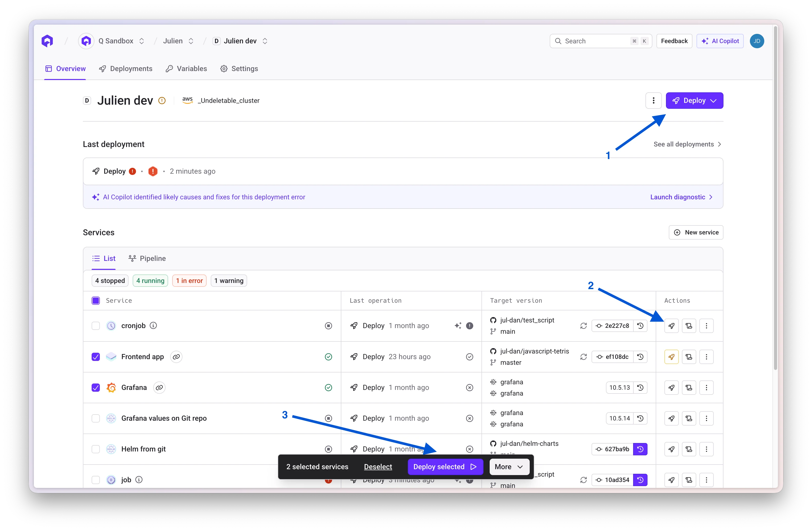Click version history icon next to 2e227c8
This screenshot has width=812, height=531.
pyautogui.click(x=640, y=326)
